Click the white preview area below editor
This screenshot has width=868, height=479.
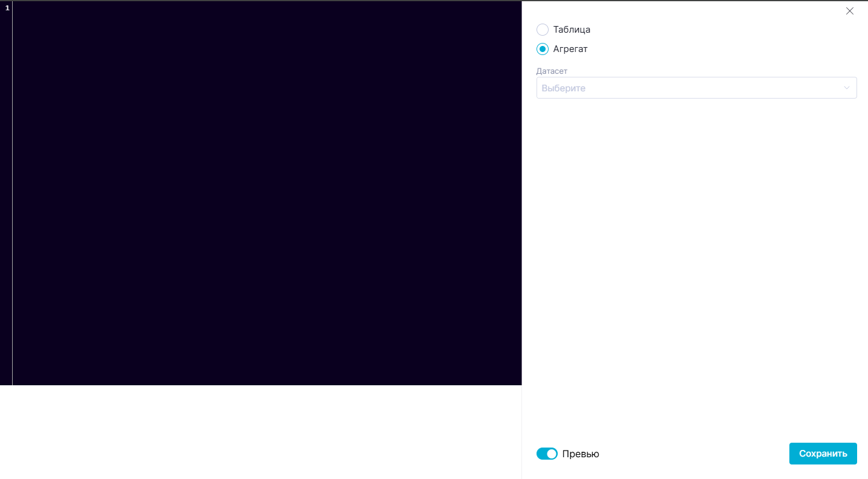(260, 432)
